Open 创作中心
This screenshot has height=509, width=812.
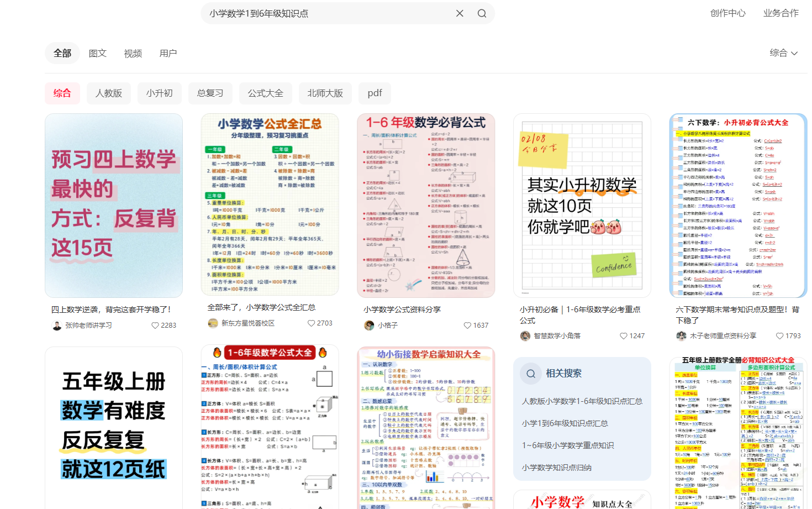pyautogui.click(x=727, y=13)
